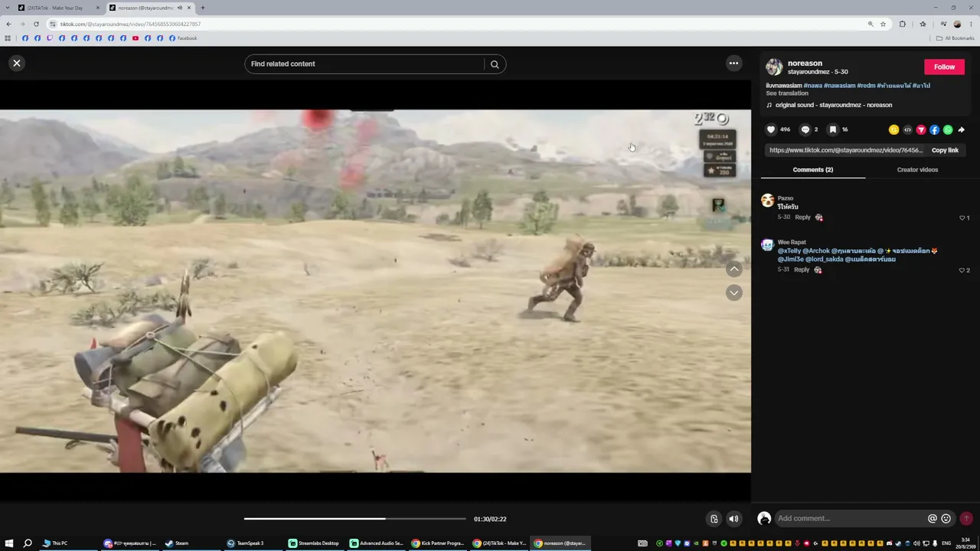Close the TikTok video viewer
This screenshot has height=551, width=980.
pos(17,64)
